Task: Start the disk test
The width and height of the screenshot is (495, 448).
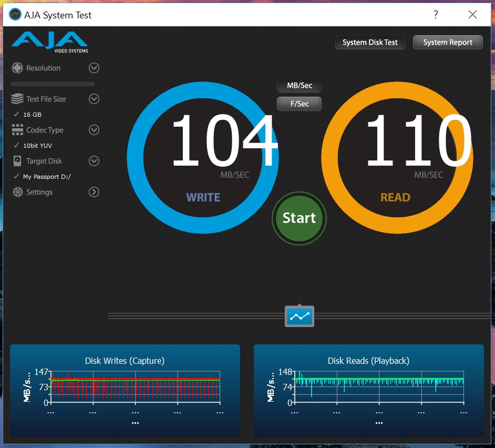Action: pos(299,218)
